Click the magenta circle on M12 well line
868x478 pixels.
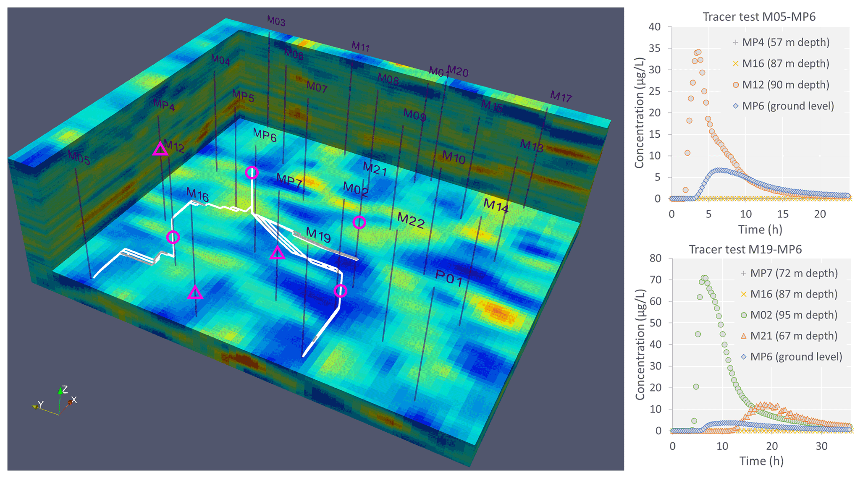click(173, 237)
